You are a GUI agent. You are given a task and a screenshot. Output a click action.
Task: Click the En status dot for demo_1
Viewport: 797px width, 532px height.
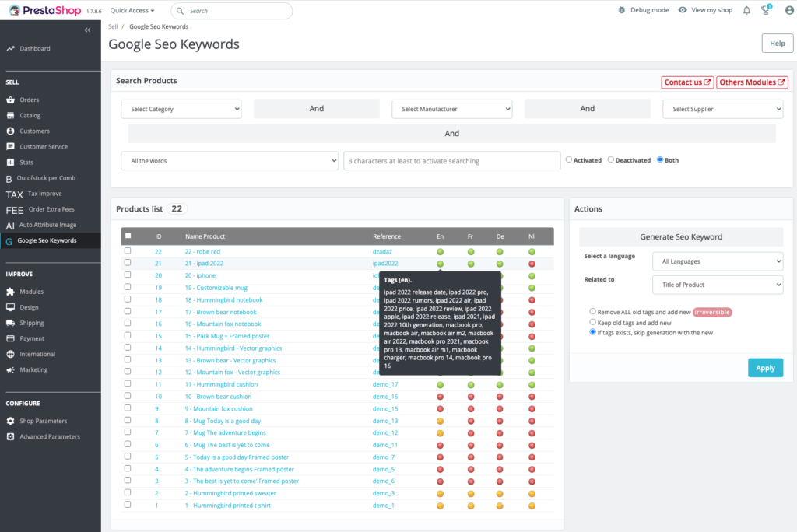pyautogui.click(x=441, y=506)
